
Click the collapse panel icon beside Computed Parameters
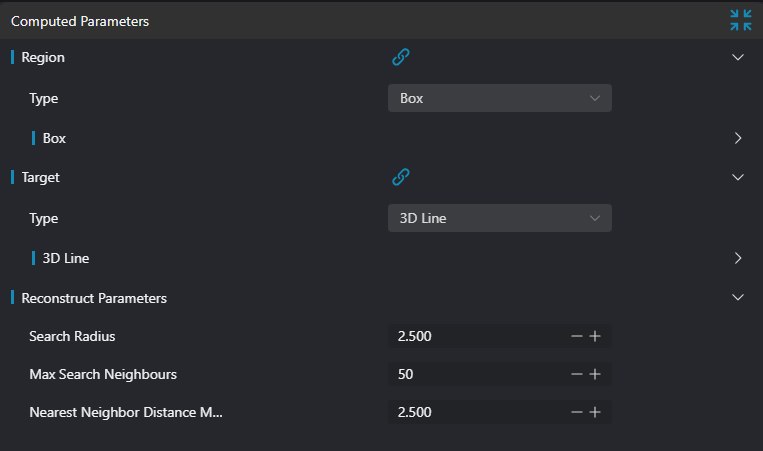pyautogui.click(x=741, y=20)
